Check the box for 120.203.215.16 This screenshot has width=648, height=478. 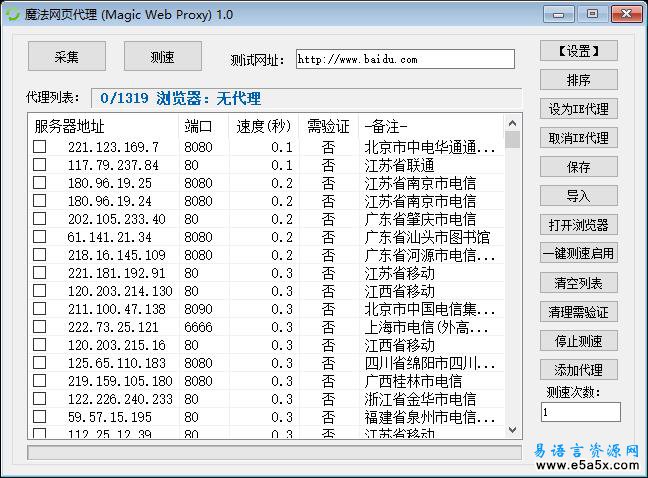(x=40, y=345)
